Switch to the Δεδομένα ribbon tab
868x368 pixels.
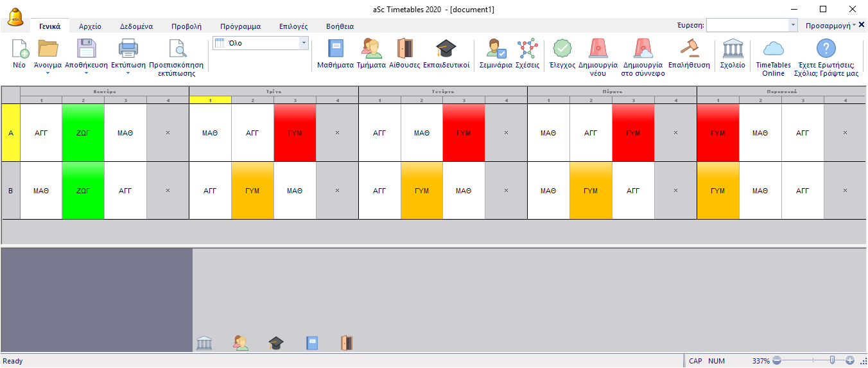(136, 26)
